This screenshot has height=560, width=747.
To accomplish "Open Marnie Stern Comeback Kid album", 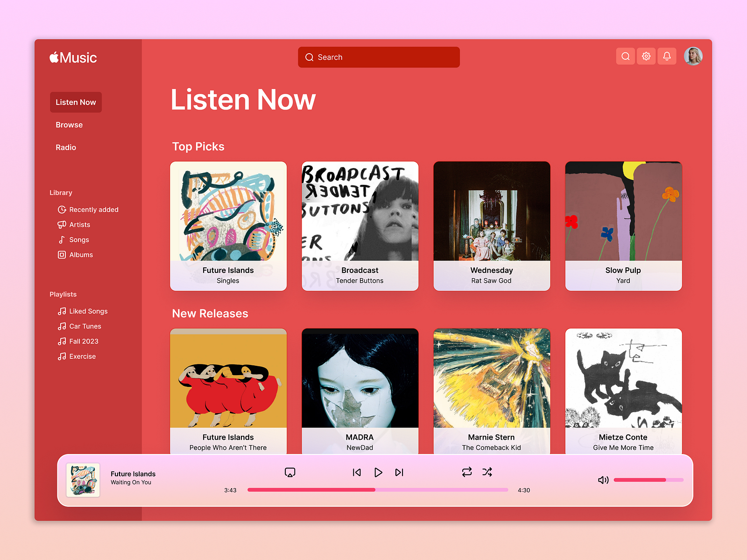I will pos(492,391).
